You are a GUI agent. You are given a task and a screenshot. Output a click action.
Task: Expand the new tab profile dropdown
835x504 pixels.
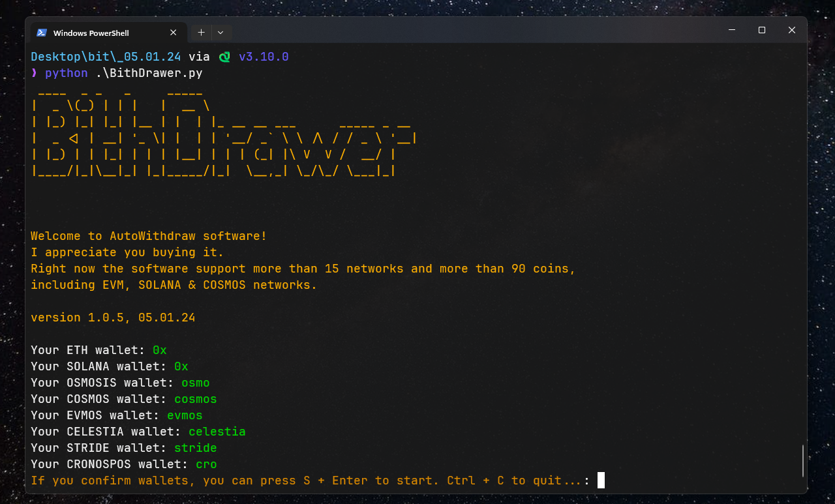pos(220,33)
